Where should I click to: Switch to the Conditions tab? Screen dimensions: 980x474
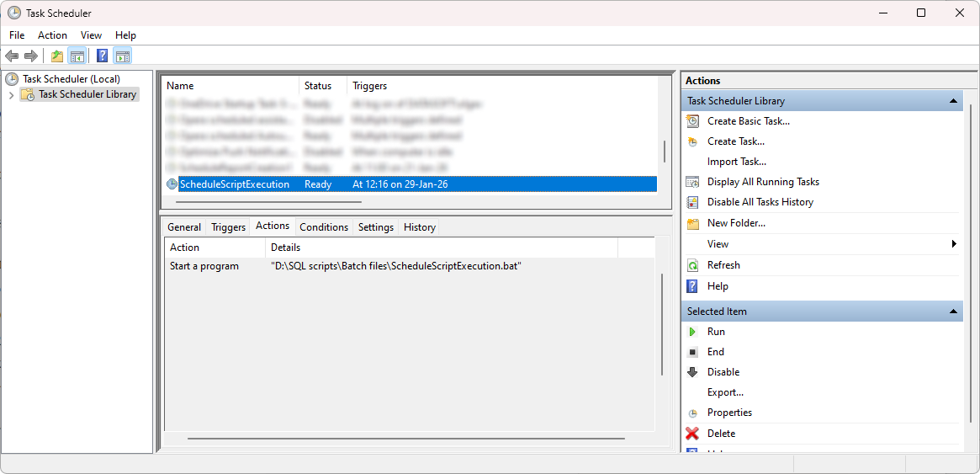coord(324,227)
